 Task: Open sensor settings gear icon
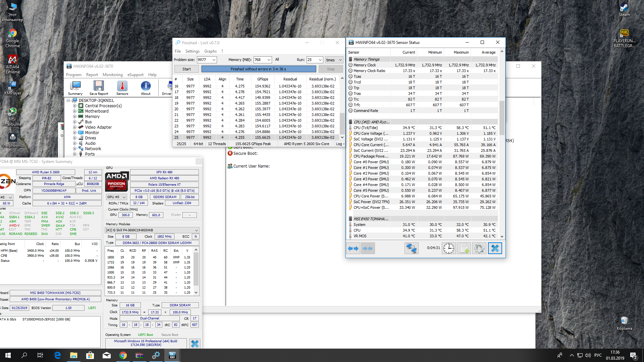click(x=479, y=248)
